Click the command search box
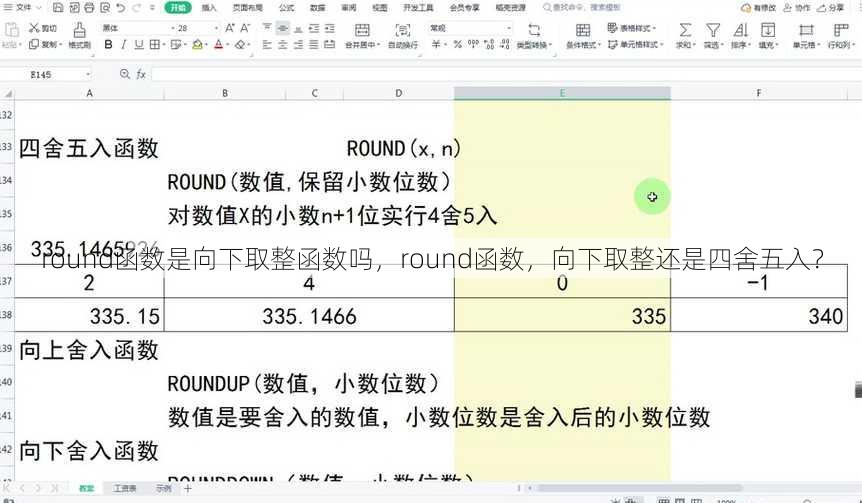862x503 pixels. click(583, 8)
